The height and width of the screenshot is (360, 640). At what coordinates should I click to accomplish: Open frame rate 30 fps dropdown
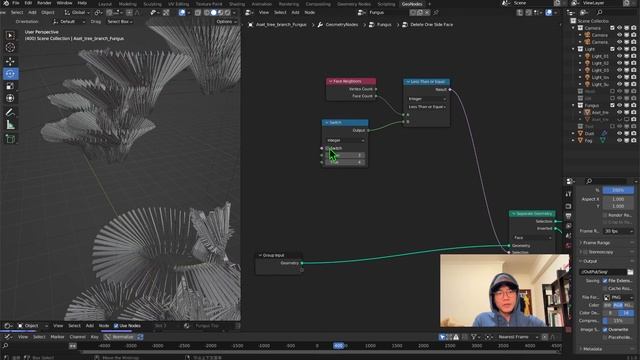(x=618, y=231)
